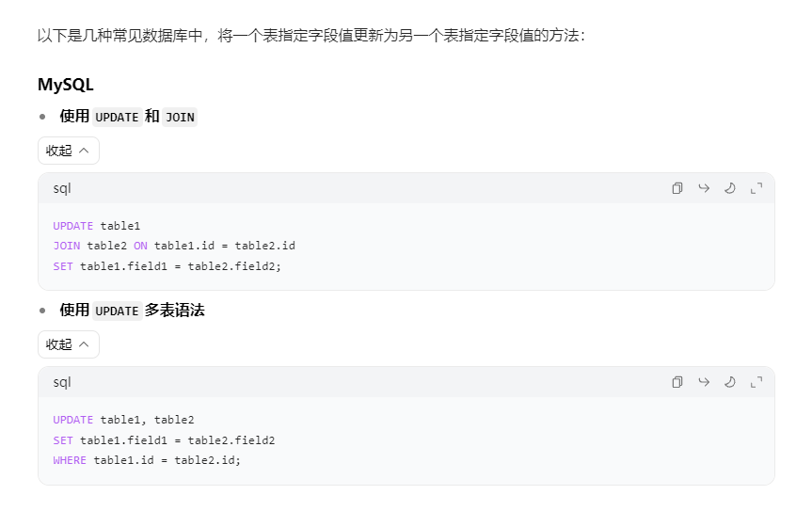Click the UPDATE tag in the first bullet

click(x=117, y=118)
